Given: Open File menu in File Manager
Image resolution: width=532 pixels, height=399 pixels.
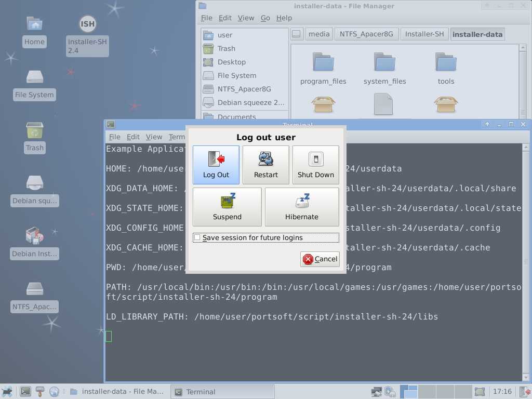Looking at the screenshot, I should click(206, 18).
